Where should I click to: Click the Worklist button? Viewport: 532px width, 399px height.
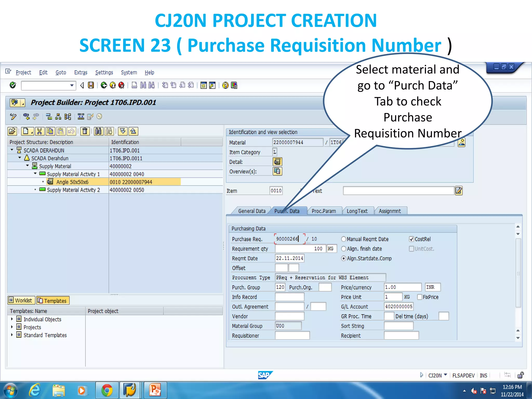(21, 301)
